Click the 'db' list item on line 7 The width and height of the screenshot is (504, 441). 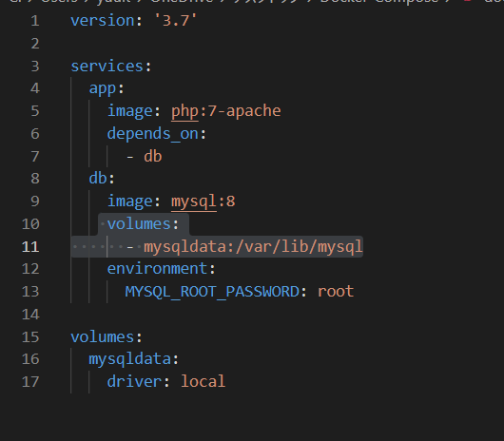(x=153, y=157)
